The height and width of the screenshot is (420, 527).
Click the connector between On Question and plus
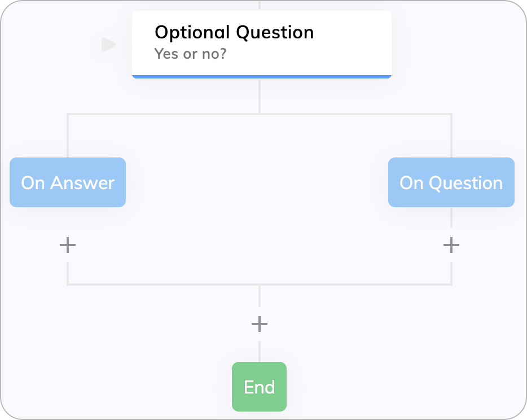point(451,217)
